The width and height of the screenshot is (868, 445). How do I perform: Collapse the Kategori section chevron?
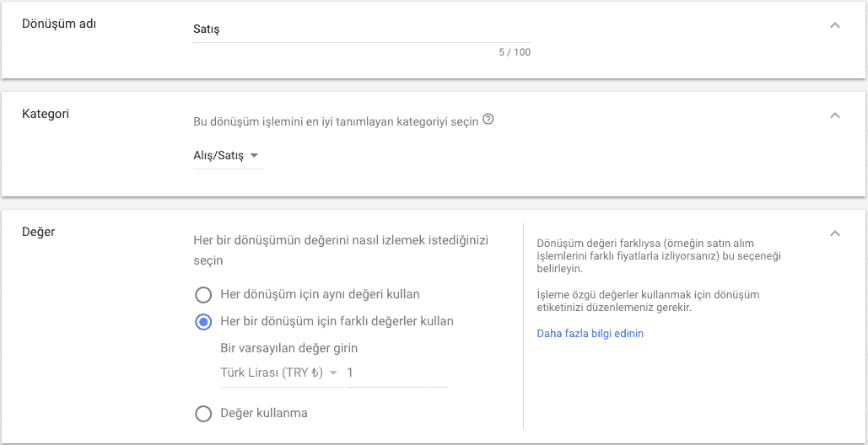tap(835, 115)
